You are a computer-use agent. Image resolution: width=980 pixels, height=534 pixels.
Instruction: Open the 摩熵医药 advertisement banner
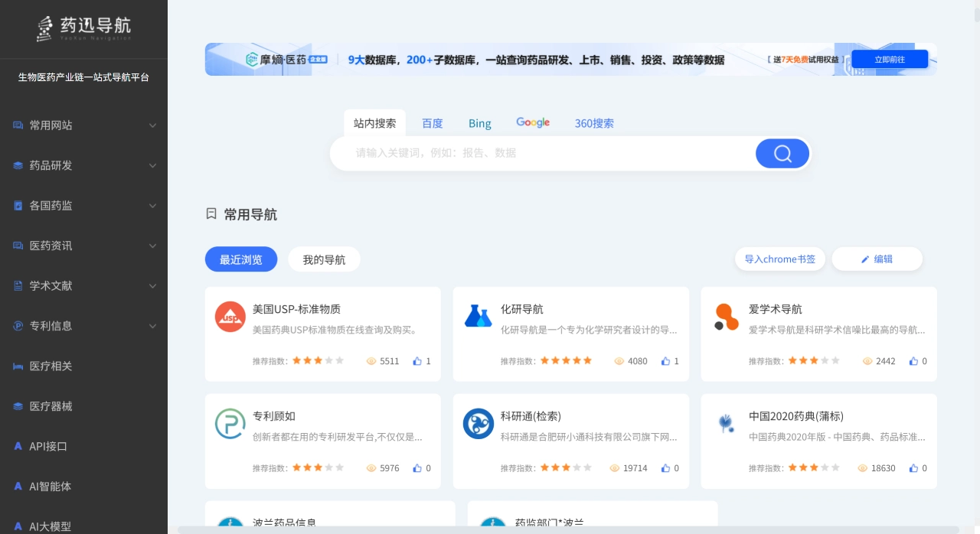pyautogui.click(x=570, y=59)
